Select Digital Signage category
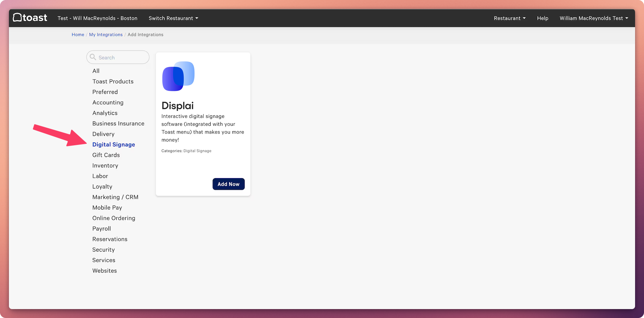The height and width of the screenshot is (318, 644). click(x=114, y=145)
